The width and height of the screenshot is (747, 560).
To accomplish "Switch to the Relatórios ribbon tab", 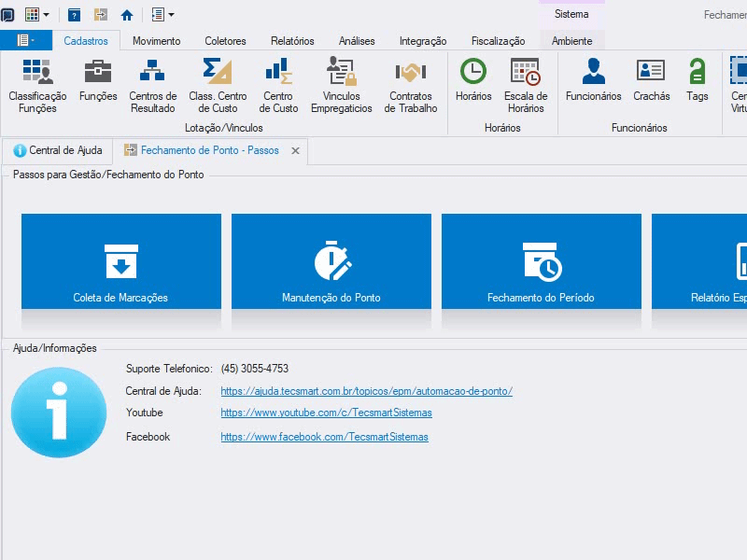I will 292,41.
